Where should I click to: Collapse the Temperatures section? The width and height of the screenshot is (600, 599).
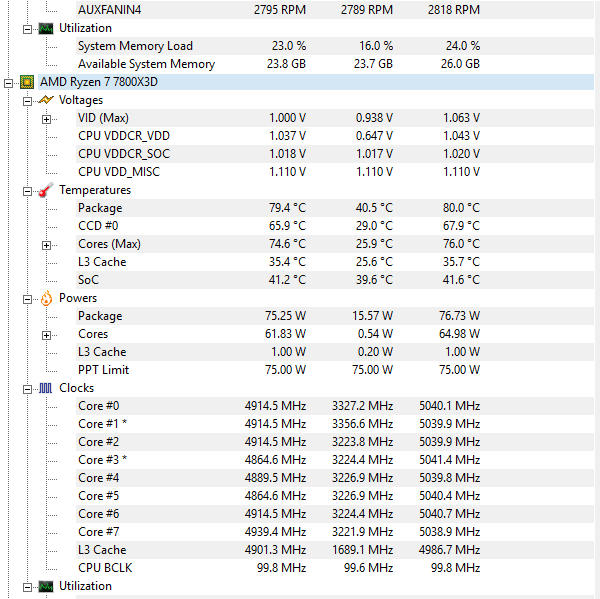pos(27,191)
